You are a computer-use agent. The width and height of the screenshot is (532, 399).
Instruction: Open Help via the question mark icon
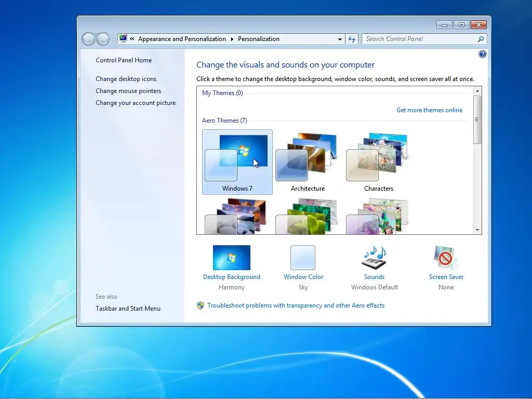pyautogui.click(x=482, y=54)
